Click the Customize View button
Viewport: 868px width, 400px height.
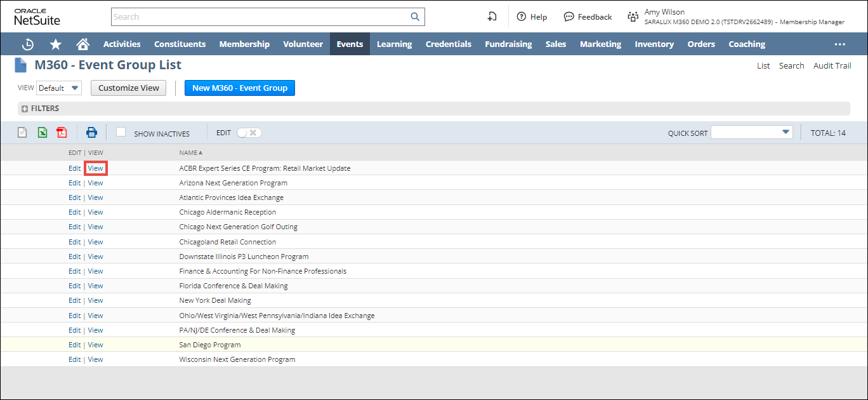[x=129, y=88]
